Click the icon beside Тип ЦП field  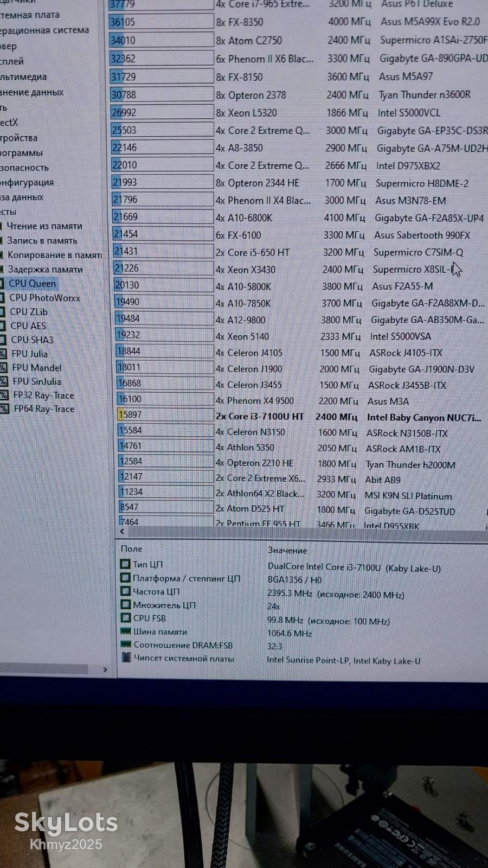click(x=125, y=564)
